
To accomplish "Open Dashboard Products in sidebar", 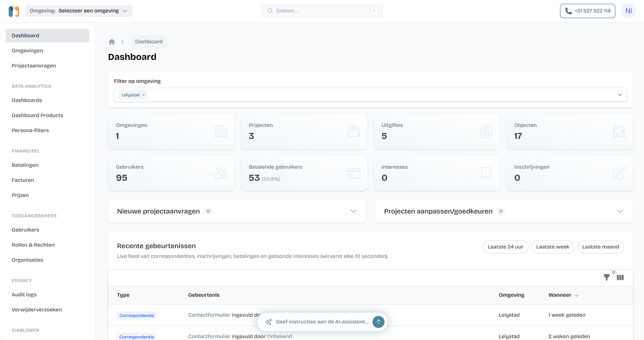I will [x=47, y=116].
